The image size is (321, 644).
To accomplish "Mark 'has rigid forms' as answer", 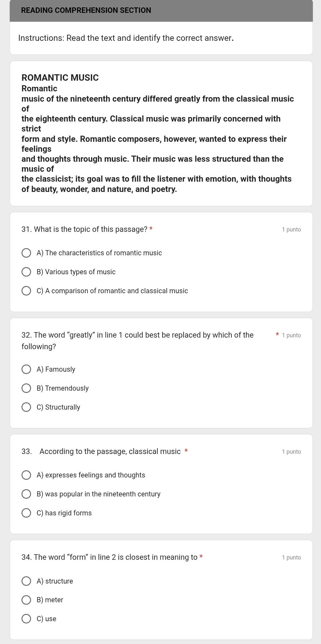I will (26, 513).
